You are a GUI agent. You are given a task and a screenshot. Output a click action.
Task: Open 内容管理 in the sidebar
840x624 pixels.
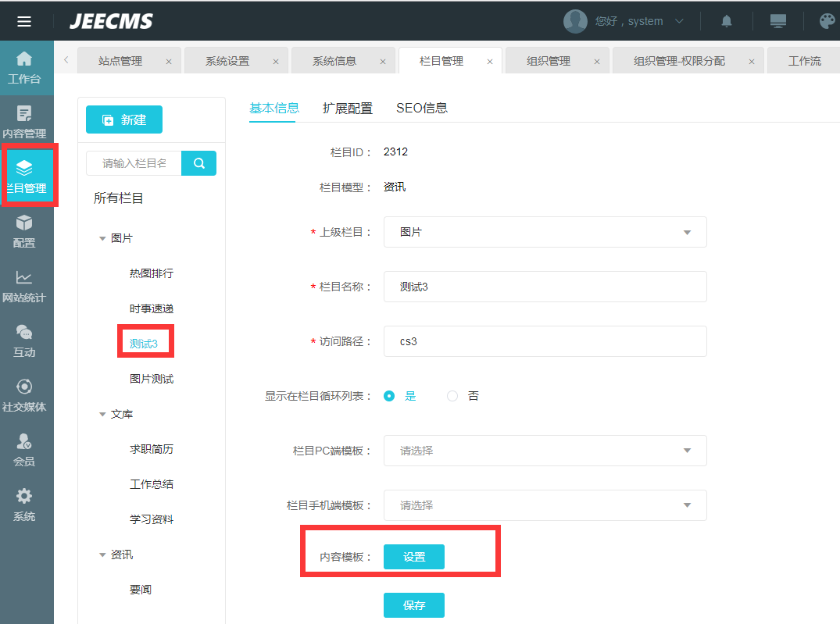coord(24,122)
